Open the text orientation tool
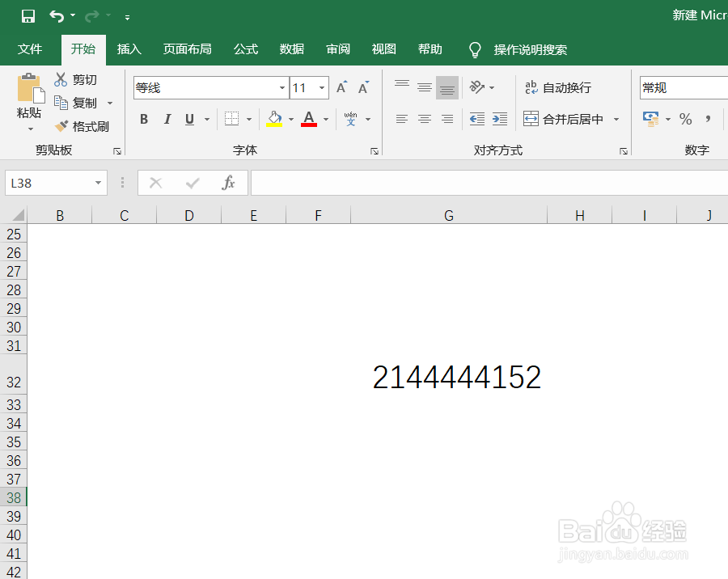This screenshot has width=728, height=579. coord(477,87)
